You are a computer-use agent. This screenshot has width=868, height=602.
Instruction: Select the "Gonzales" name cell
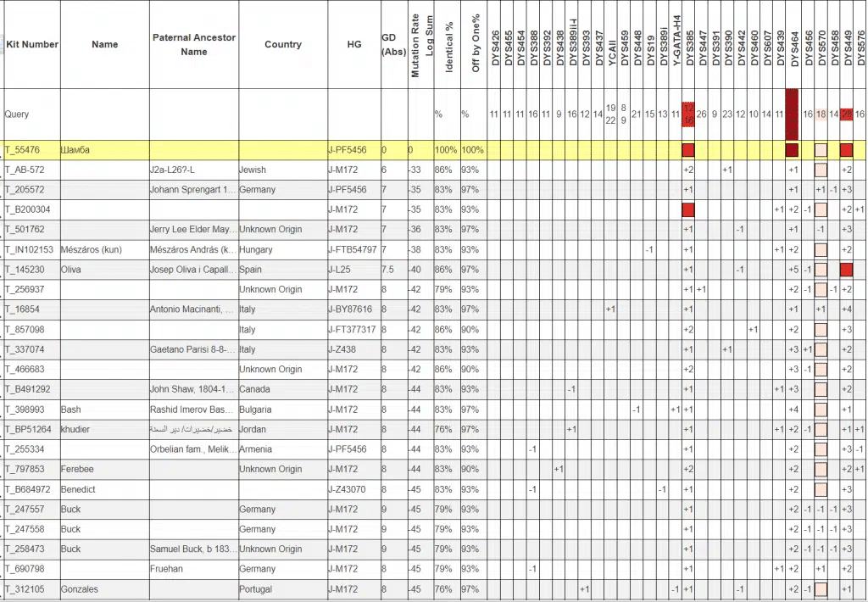point(78,589)
